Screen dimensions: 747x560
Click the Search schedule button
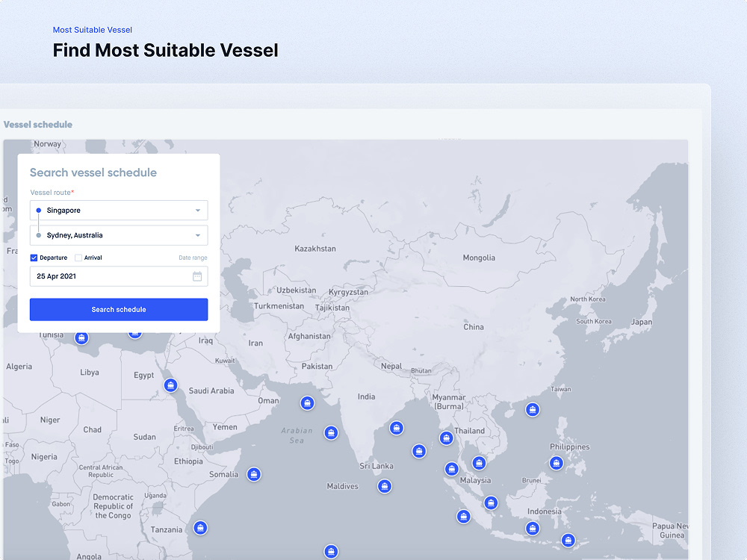pyautogui.click(x=119, y=310)
